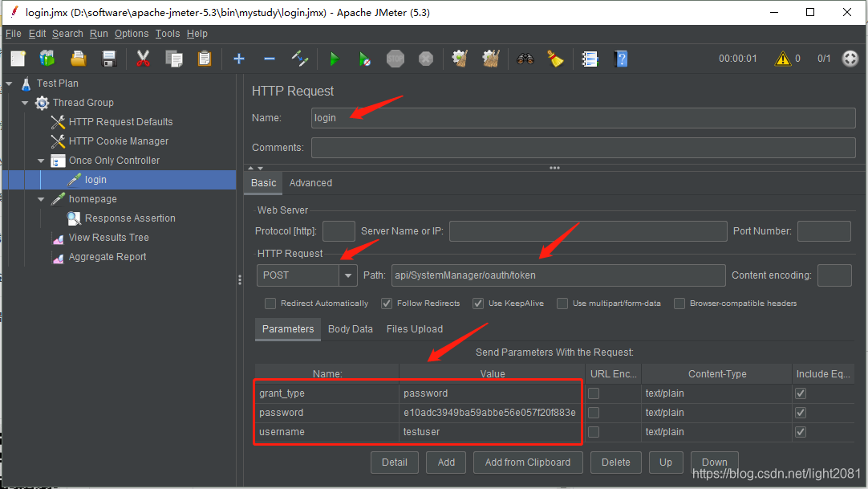The image size is (868, 489).
Task: Open Help with the question mark icon
Action: (621, 59)
